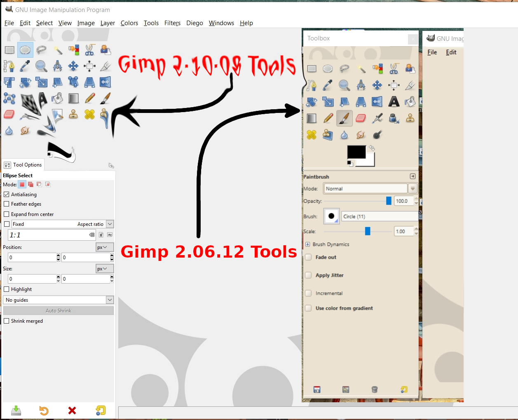Choose Paintbrush in 2.6 Toolbox window

coord(344,118)
